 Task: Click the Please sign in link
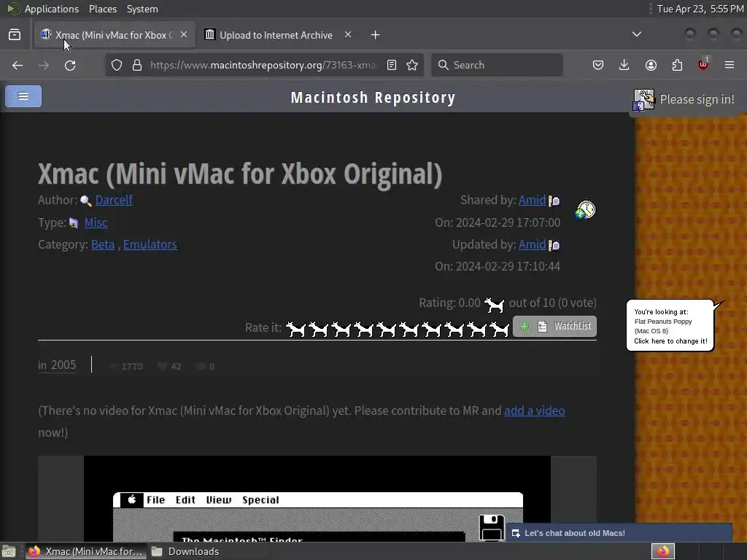tap(697, 99)
